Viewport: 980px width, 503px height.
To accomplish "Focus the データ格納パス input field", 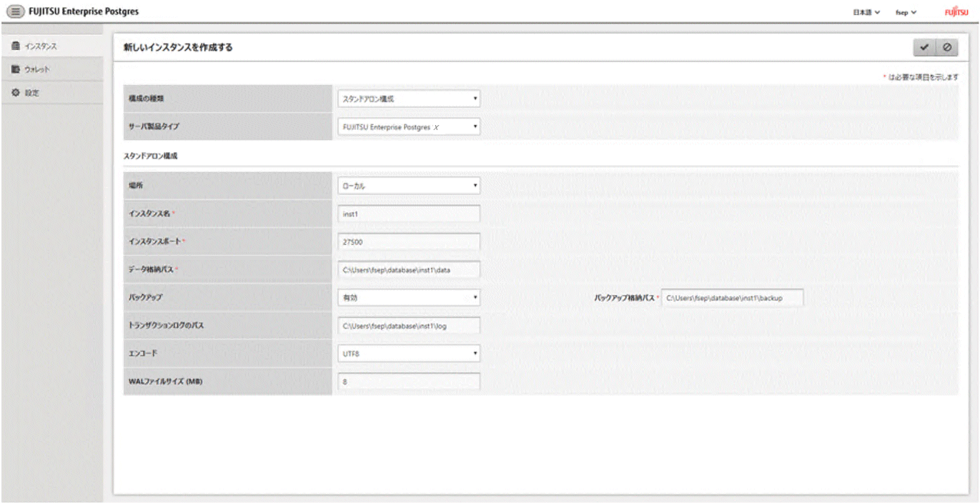I will coord(409,269).
